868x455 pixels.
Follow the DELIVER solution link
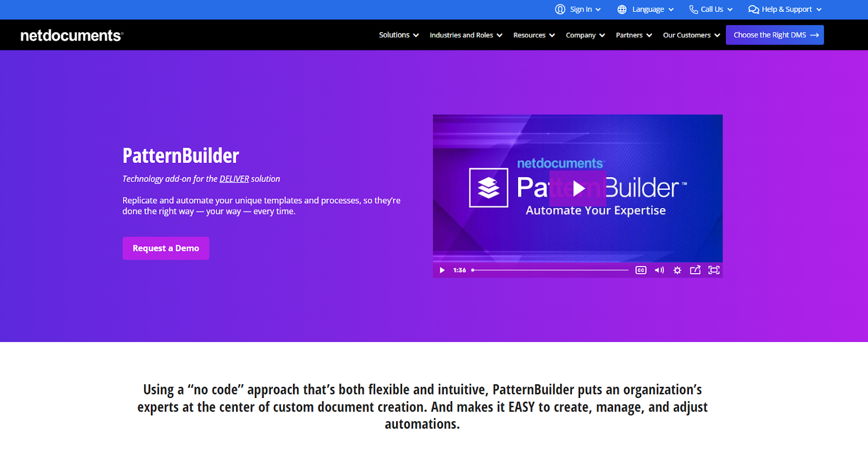coord(234,179)
